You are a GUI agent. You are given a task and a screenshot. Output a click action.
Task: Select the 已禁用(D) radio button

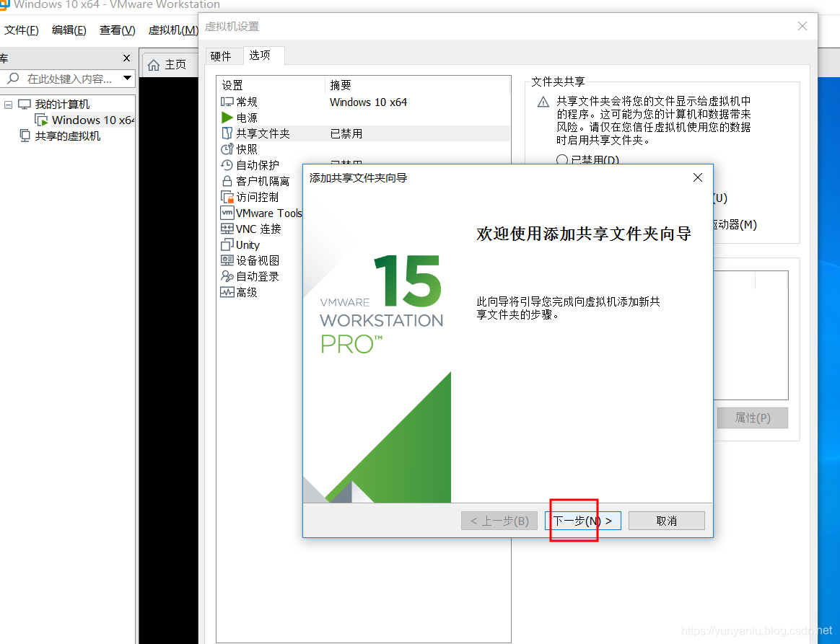tap(562, 159)
